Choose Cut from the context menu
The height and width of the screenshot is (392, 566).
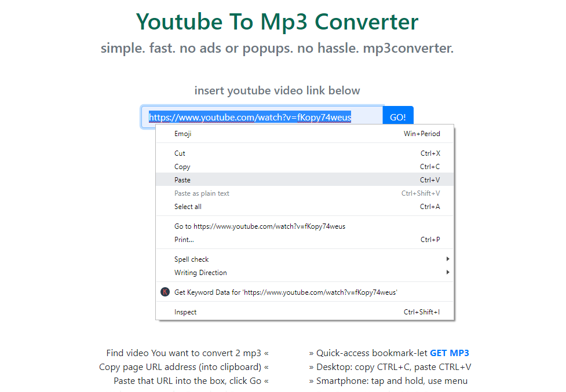(180, 153)
